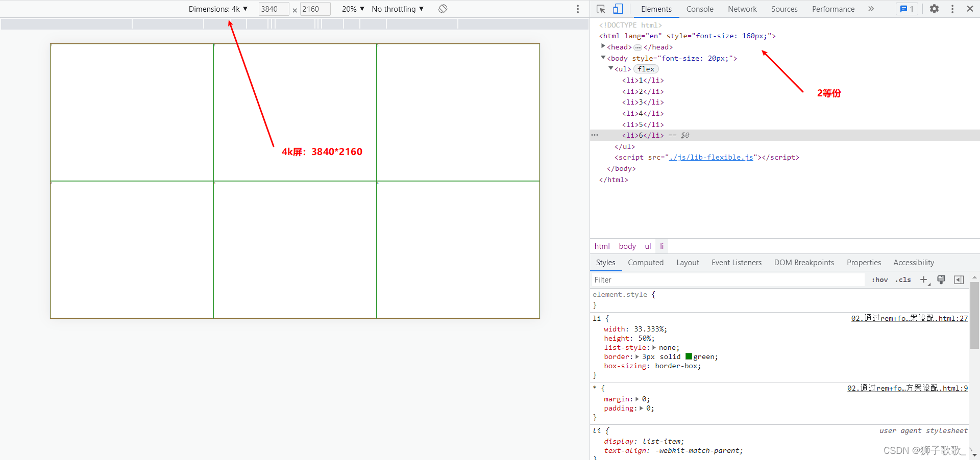Select the Styles sub-tab
The width and height of the screenshot is (980, 460).
pyautogui.click(x=605, y=263)
